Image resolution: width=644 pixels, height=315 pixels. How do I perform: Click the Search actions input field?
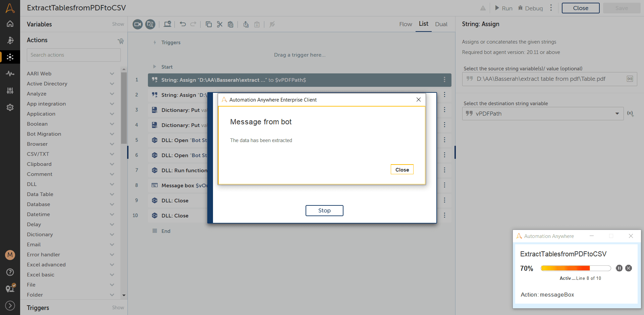[74, 55]
